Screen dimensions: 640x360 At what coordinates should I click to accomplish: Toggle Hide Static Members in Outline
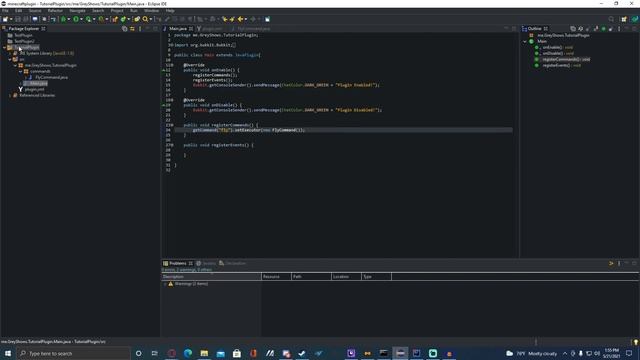596,29
